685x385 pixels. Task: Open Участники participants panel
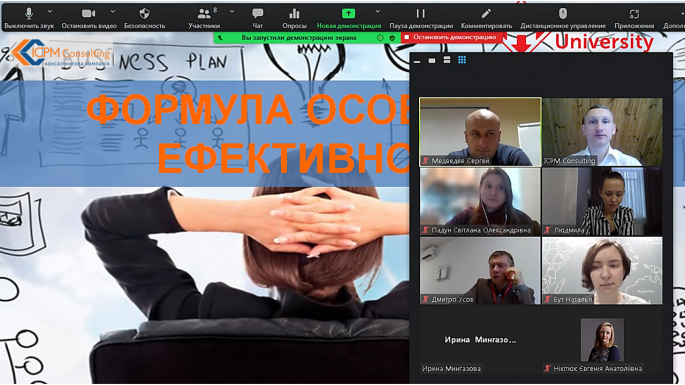click(204, 18)
